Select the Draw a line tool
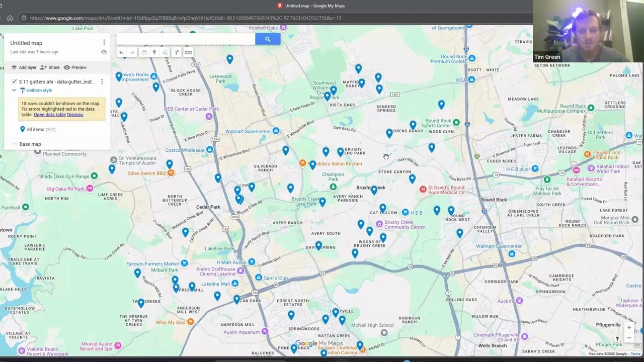 point(166,52)
